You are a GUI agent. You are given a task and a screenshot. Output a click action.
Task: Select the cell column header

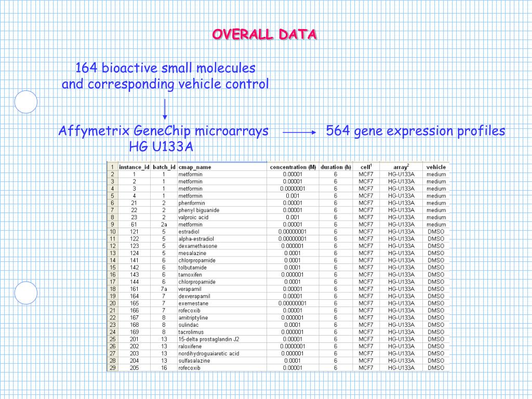coord(366,167)
